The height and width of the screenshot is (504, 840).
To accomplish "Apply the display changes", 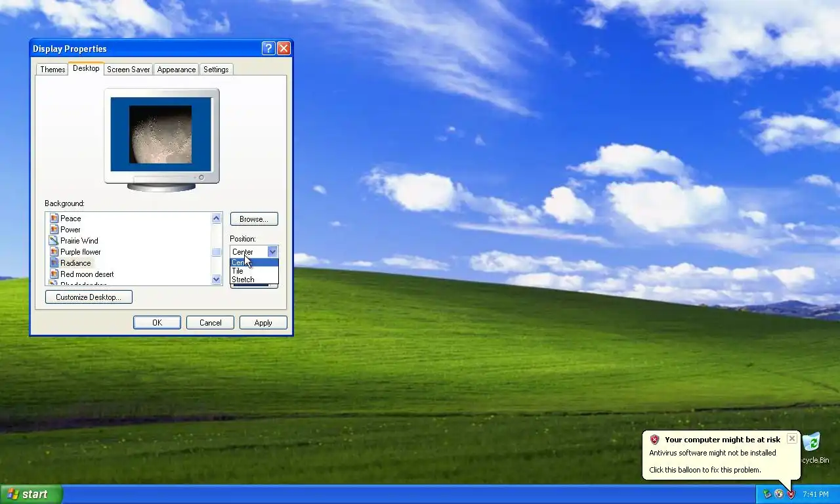I will pos(263,323).
